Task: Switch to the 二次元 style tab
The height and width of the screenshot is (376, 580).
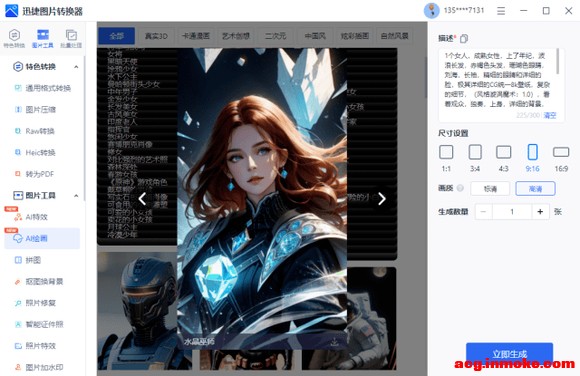Action: point(276,36)
